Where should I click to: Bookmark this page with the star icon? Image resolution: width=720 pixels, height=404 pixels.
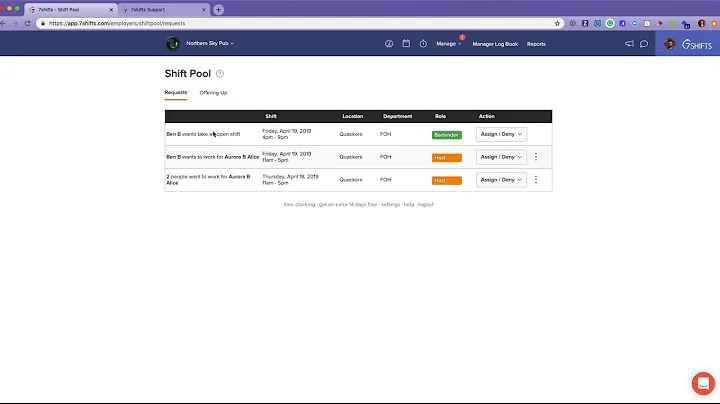(x=557, y=23)
